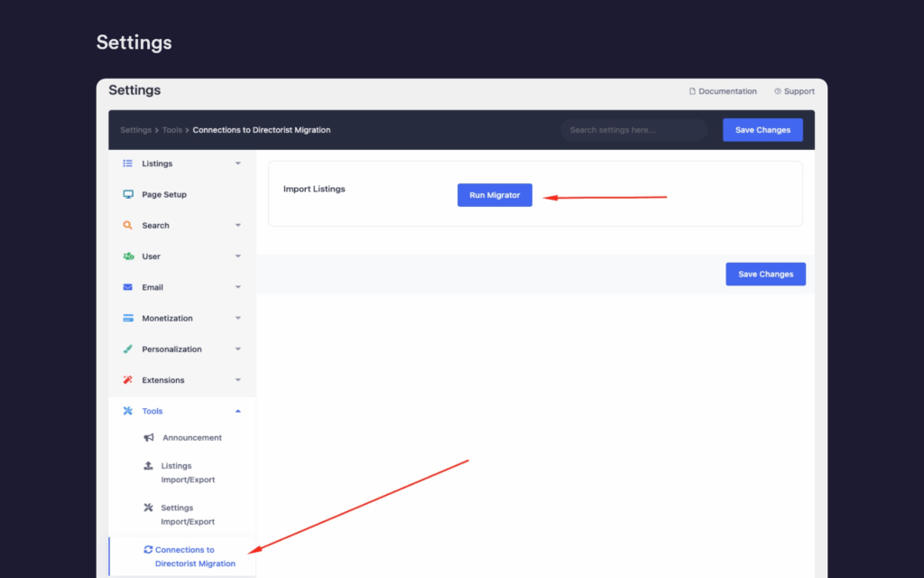Image resolution: width=924 pixels, height=578 pixels.
Task: Expand the Search section arrow
Action: 238,225
